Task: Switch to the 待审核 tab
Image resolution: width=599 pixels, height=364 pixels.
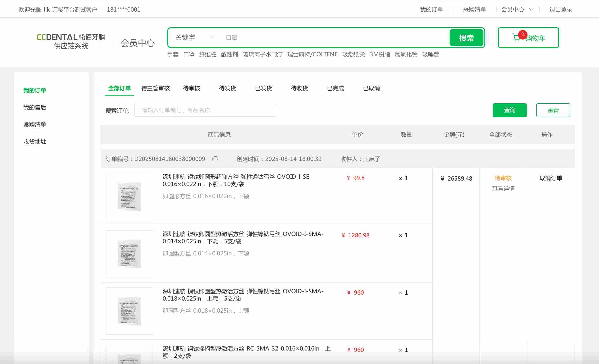Action: (x=191, y=88)
